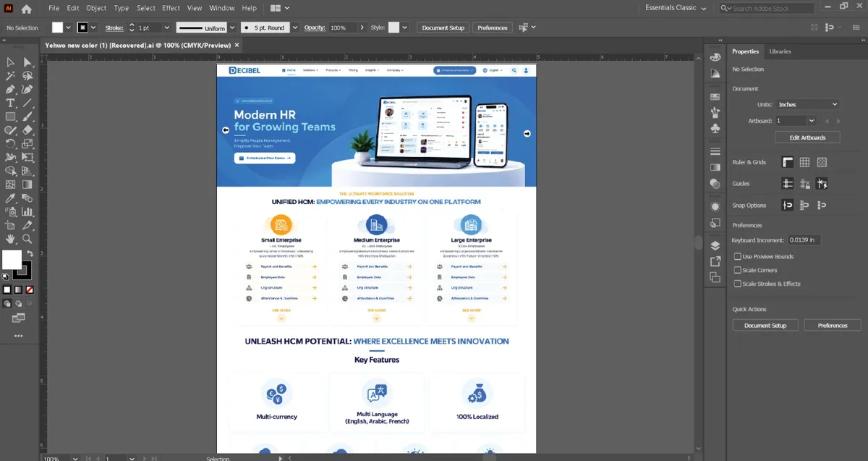Click the Keyboard Increment value field
Screen dimensions: 868x461
(804, 240)
